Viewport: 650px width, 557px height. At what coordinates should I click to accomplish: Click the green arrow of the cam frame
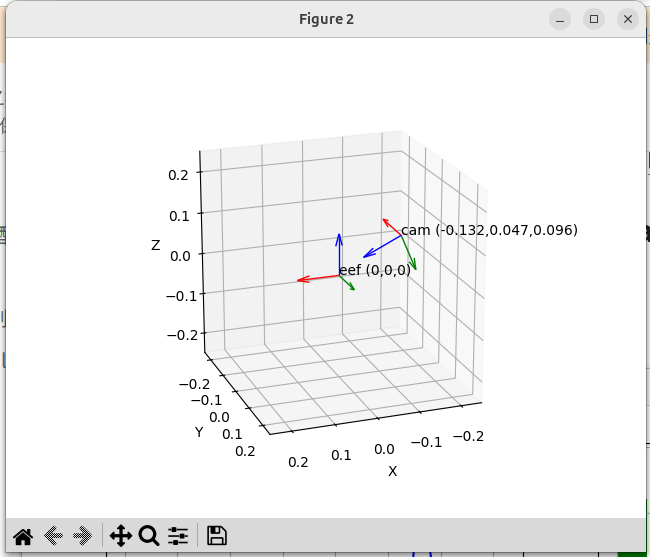409,254
